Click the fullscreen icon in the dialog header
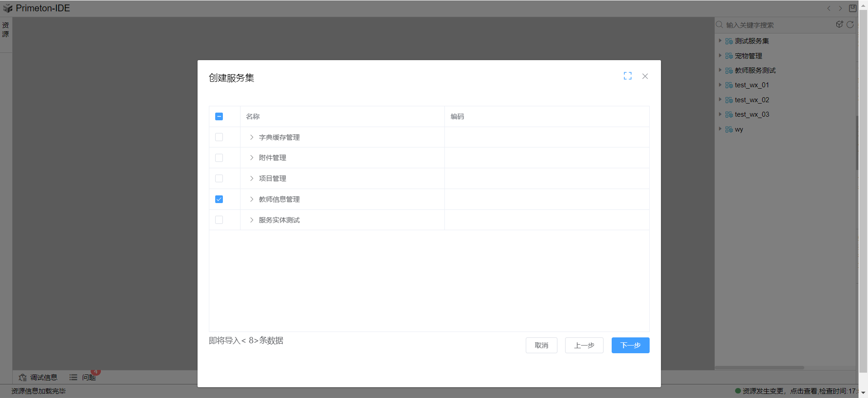 point(627,76)
